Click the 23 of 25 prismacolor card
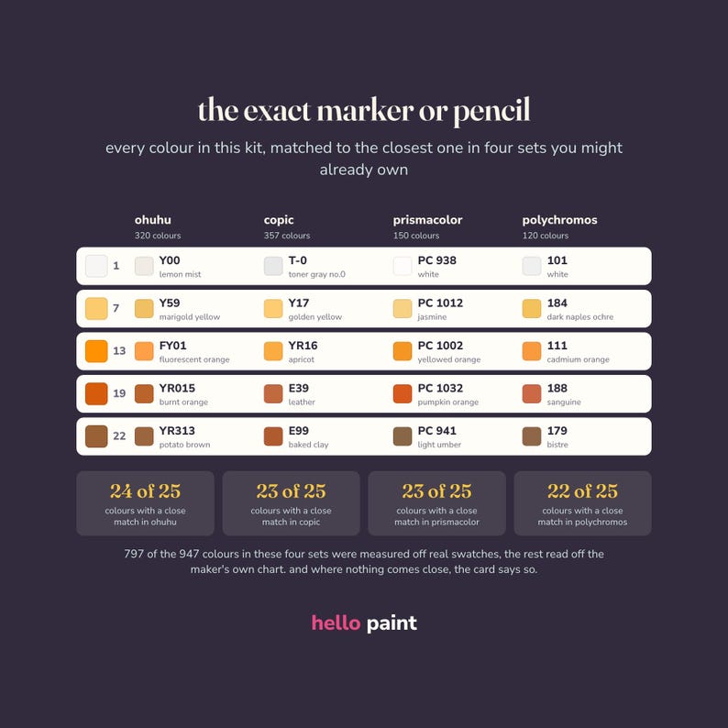 (437, 503)
